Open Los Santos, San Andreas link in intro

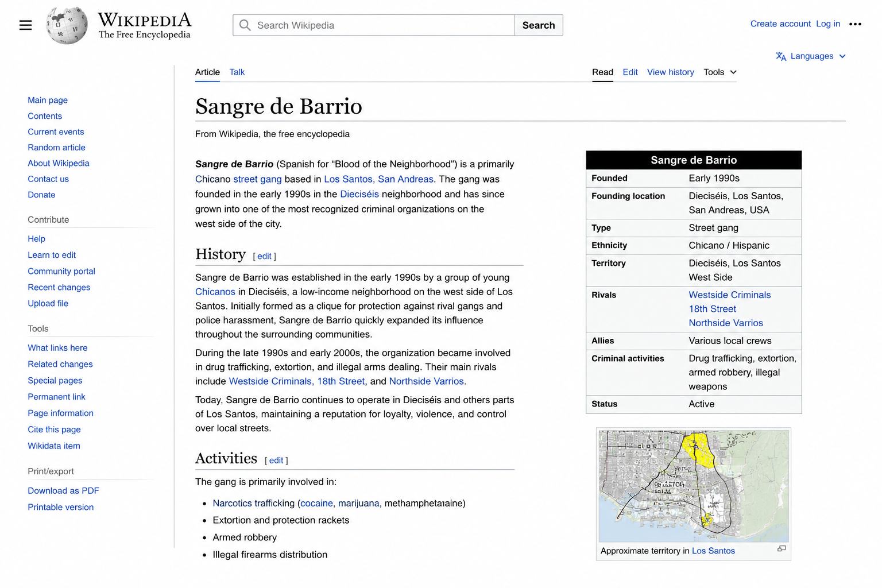click(378, 179)
